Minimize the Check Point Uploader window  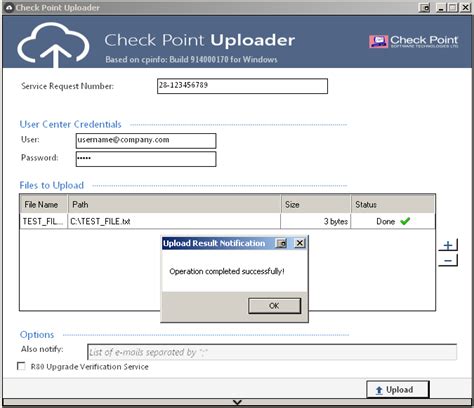click(x=441, y=8)
